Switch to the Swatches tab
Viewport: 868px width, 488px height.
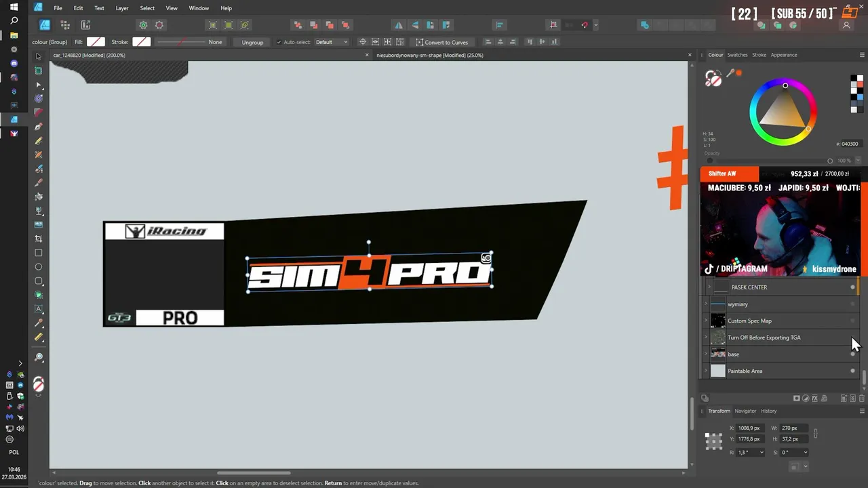(737, 55)
